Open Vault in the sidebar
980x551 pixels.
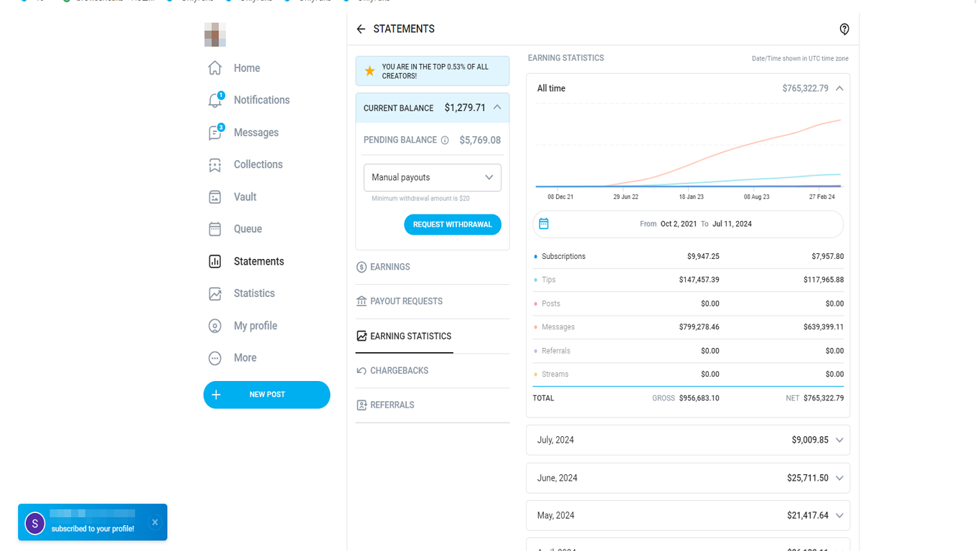click(x=232, y=197)
